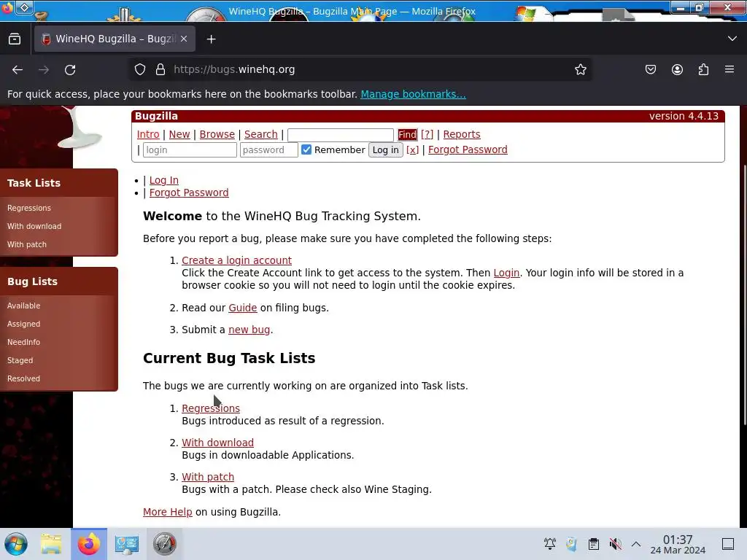Click the clipboard tray icon

tap(594, 544)
